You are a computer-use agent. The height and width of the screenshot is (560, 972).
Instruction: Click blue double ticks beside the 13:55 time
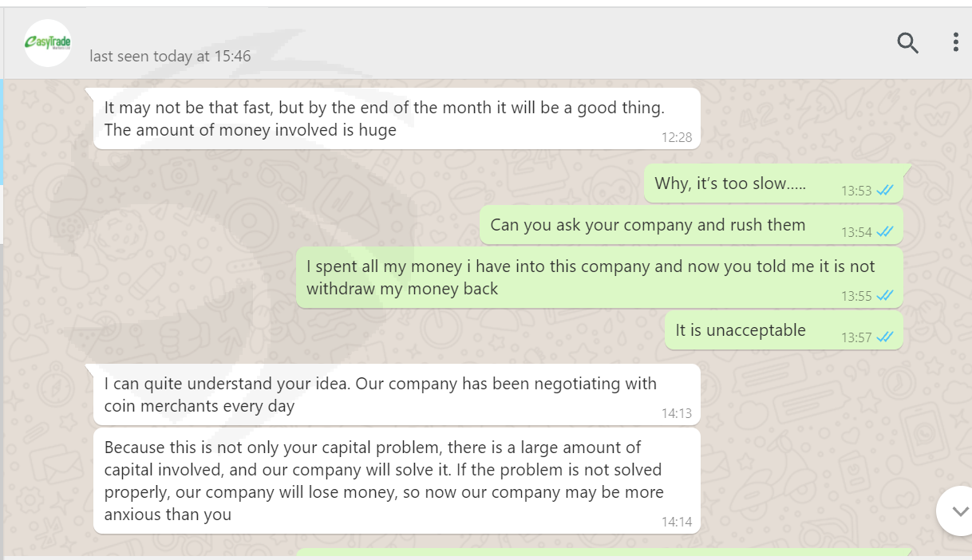pyautogui.click(x=884, y=296)
